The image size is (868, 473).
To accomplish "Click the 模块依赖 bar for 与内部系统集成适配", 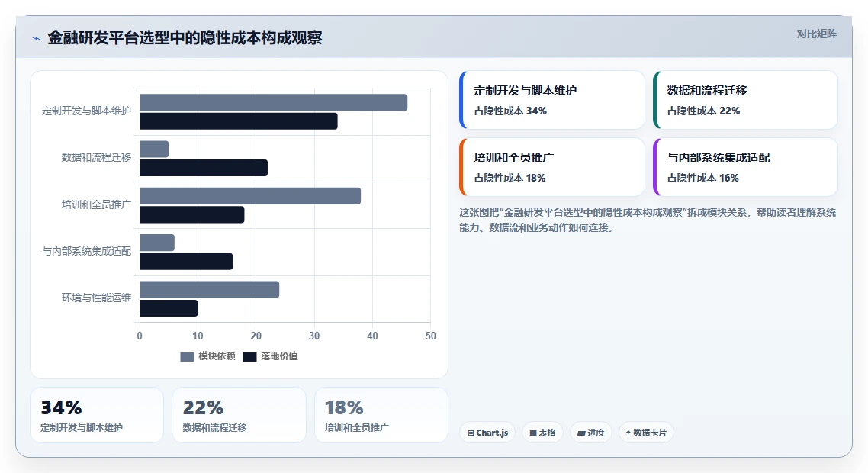I will click(157, 243).
